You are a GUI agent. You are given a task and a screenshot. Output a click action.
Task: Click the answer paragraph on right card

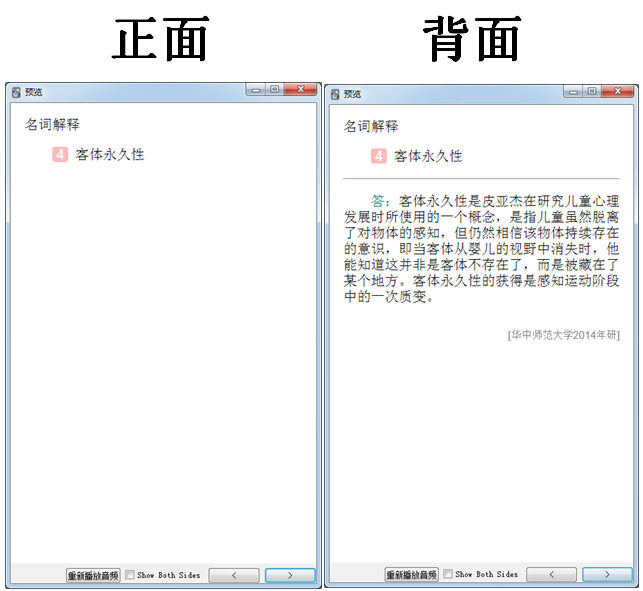[481, 249]
